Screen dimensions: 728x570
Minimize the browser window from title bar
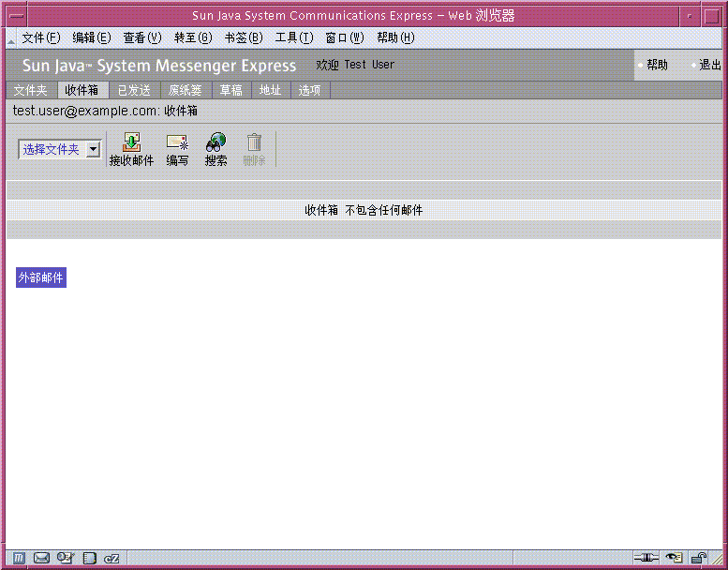(x=690, y=16)
